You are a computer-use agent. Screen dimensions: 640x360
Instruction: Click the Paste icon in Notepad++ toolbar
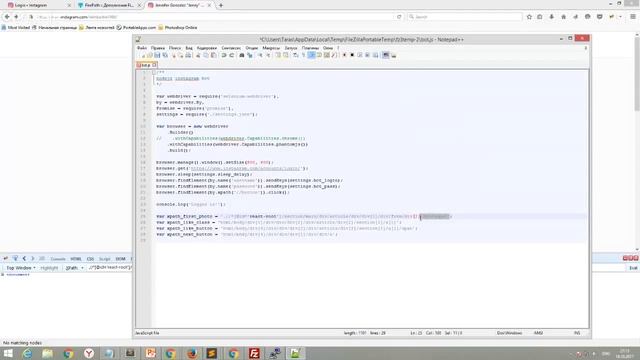pyautogui.click(x=213, y=55)
